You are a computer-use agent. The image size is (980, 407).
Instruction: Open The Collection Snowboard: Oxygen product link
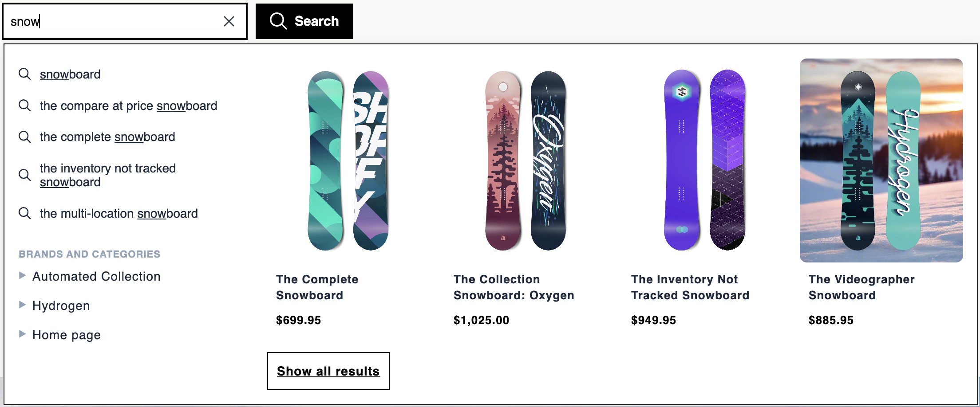pyautogui.click(x=514, y=287)
